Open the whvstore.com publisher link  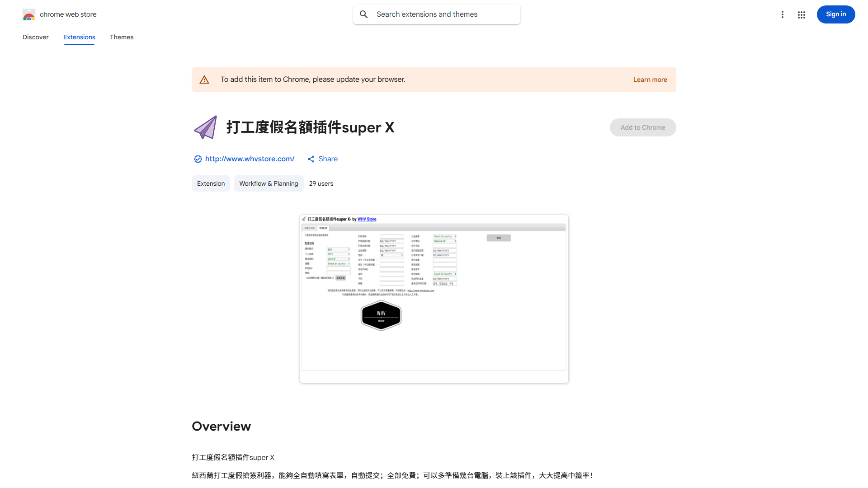tap(250, 159)
